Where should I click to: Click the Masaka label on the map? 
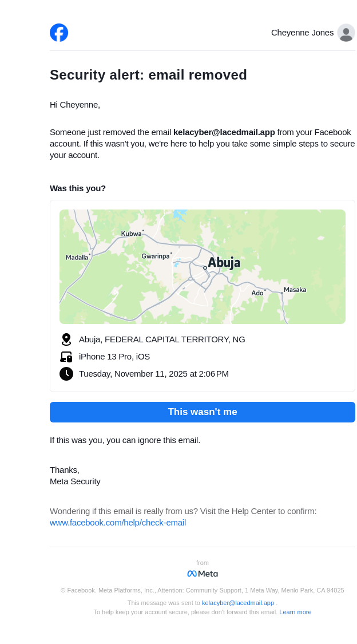point(295,290)
